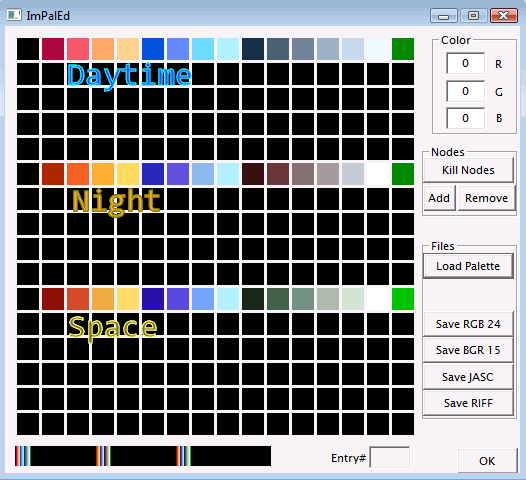The image size is (526, 480).
Task: Choose the bright green swatch in Space row
Action: 403,299
